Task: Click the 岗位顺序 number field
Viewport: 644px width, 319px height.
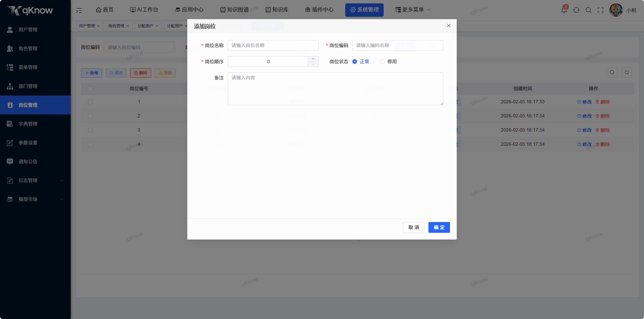Action: tap(268, 62)
